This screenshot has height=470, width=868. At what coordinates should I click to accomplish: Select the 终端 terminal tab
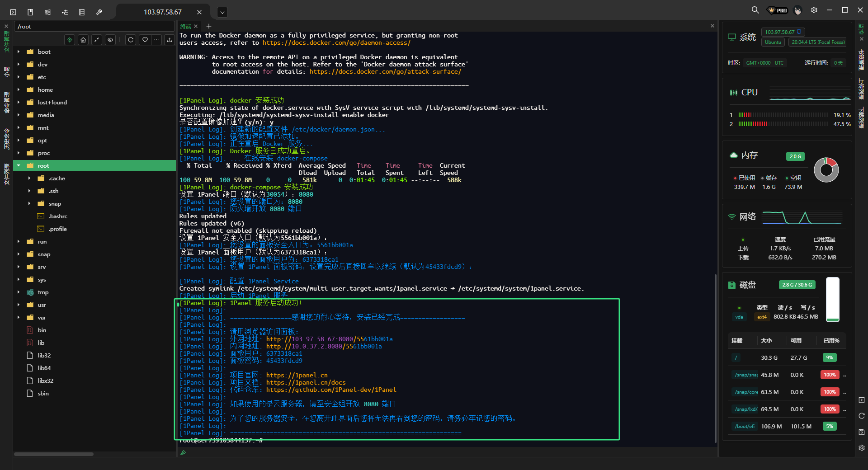pyautogui.click(x=186, y=27)
